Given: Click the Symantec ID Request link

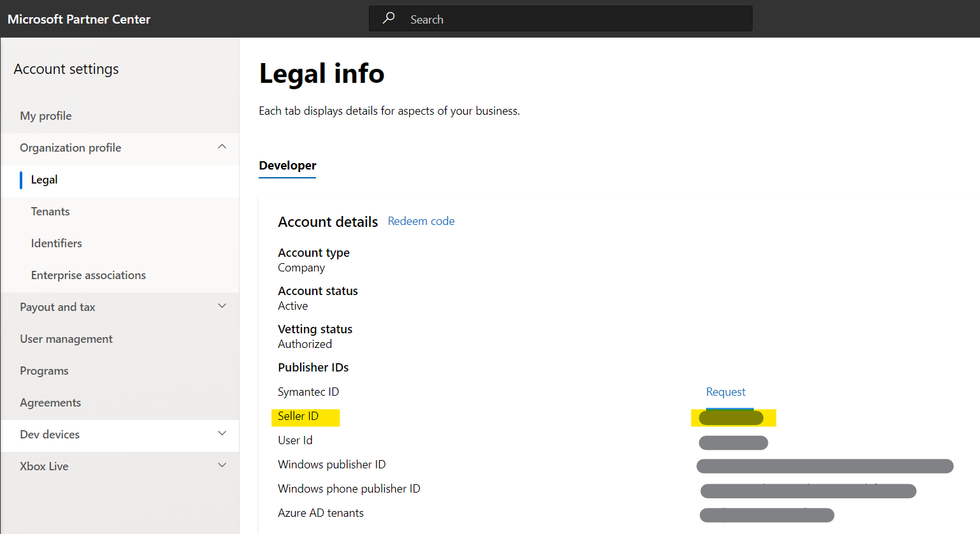Looking at the screenshot, I should point(726,392).
